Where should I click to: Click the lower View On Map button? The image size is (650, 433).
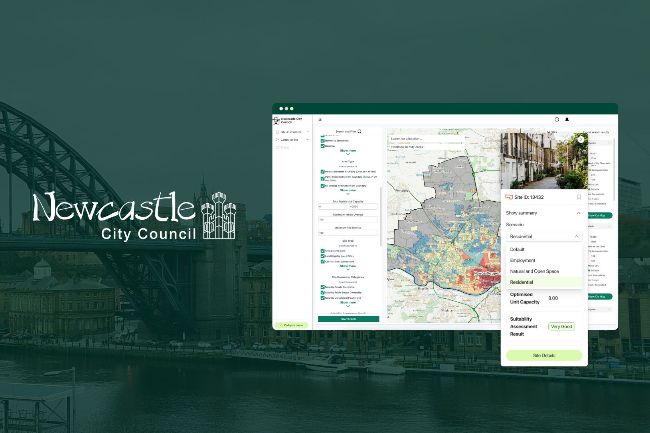599,297
